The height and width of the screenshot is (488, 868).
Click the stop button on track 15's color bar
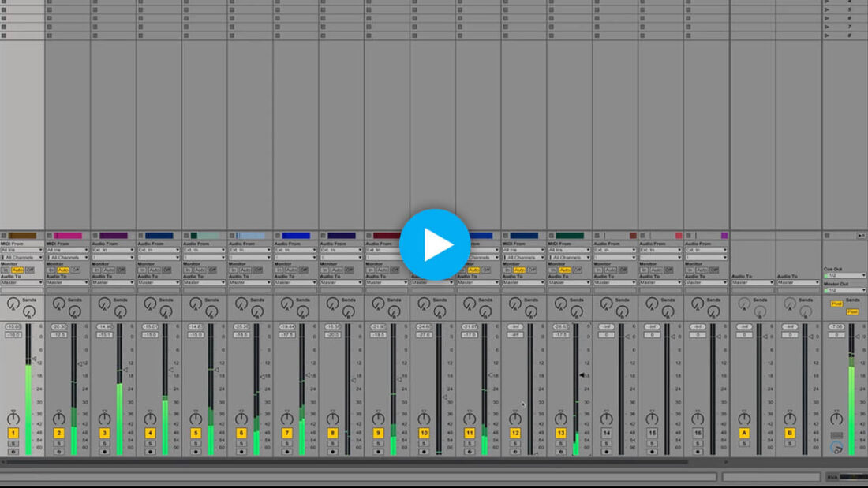[x=642, y=236]
